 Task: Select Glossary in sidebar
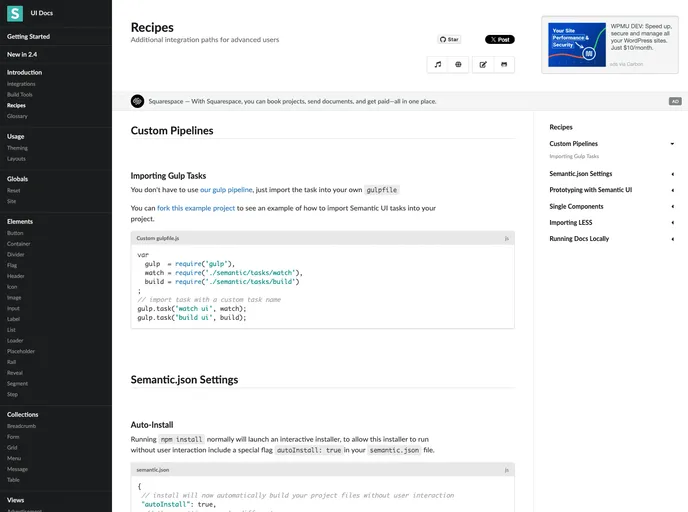point(17,116)
